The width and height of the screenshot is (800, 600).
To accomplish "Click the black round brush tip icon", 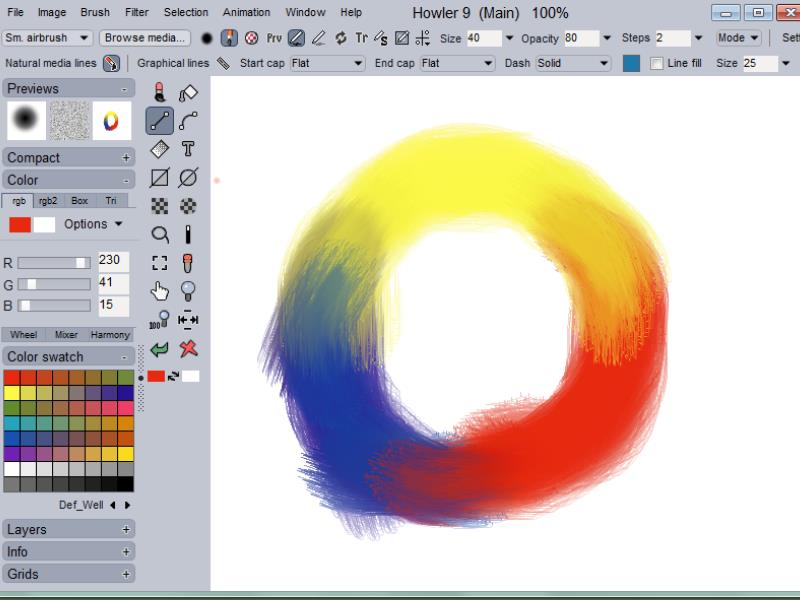I will click(x=207, y=38).
